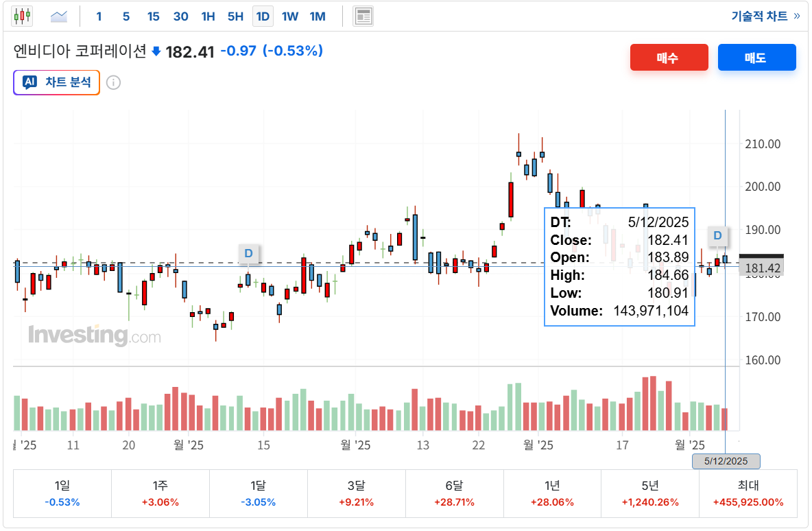Choose the 3달 period tab
This screenshot has height=531, width=812.
click(357, 493)
